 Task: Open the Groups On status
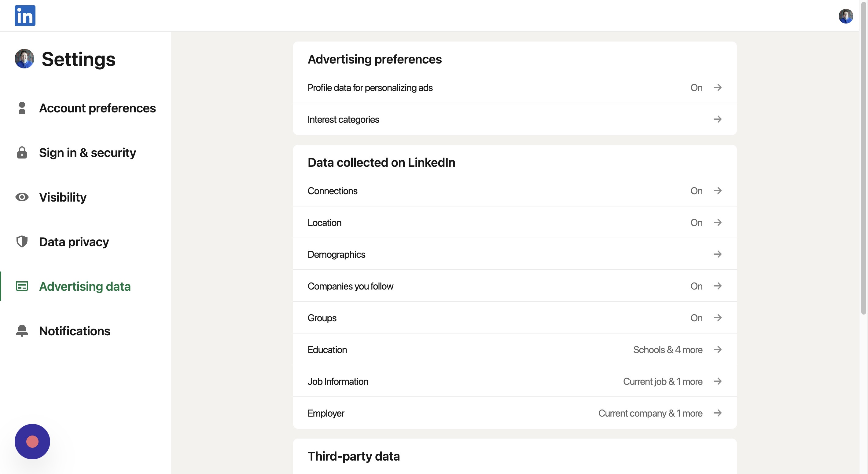tap(696, 318)
